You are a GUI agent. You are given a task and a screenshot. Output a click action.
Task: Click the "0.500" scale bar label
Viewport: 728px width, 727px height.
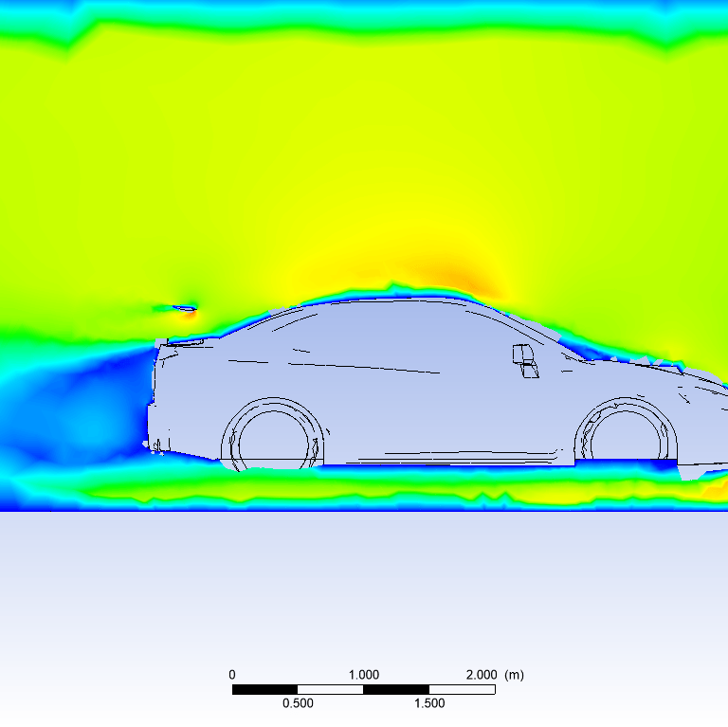(x=298, y=703)
